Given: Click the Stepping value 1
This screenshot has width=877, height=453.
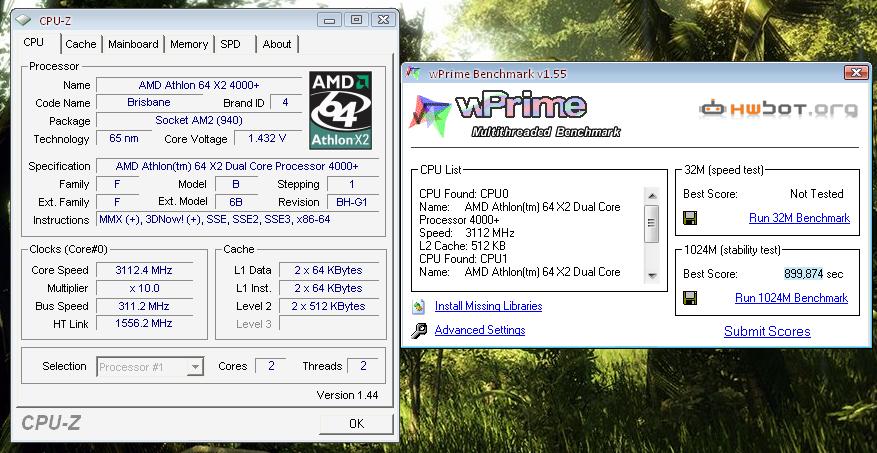Looking at the screenshot, I should [x=352, y=184].
